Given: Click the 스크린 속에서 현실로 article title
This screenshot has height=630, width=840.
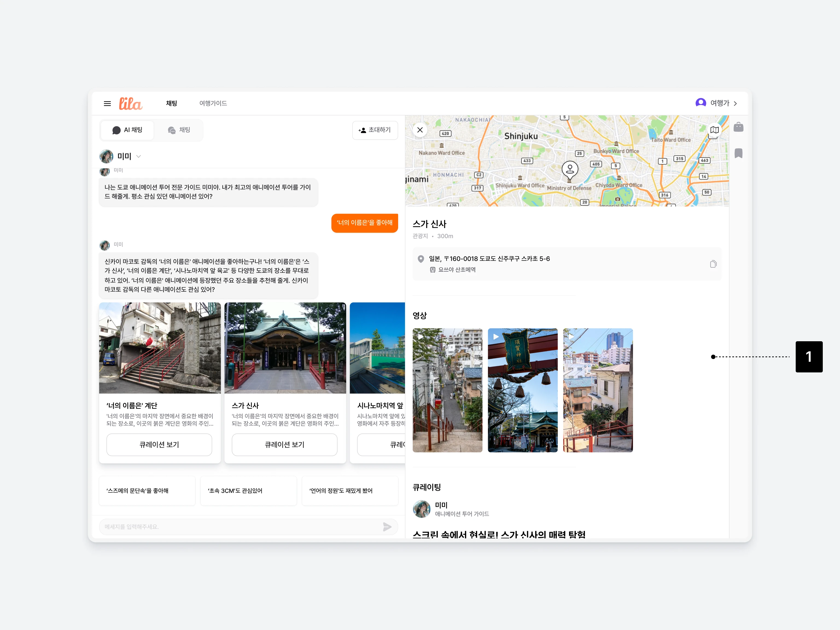Looking at the screenshot, I should [499, 534].
